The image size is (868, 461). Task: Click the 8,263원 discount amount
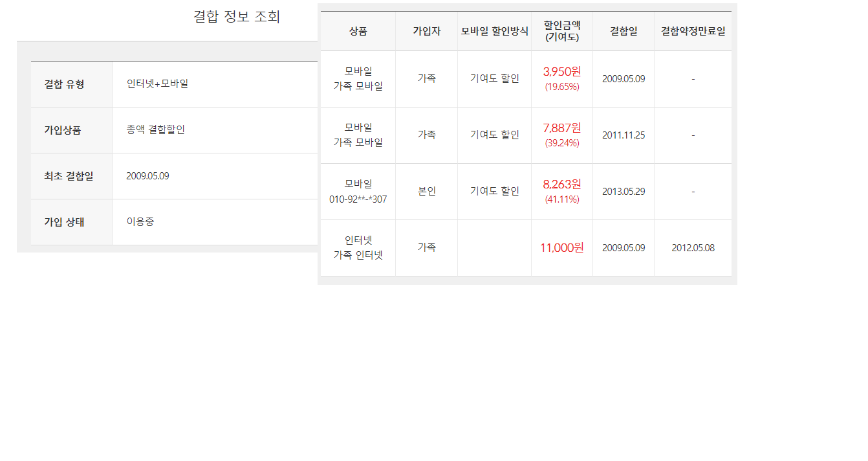[x=561, y=184]
